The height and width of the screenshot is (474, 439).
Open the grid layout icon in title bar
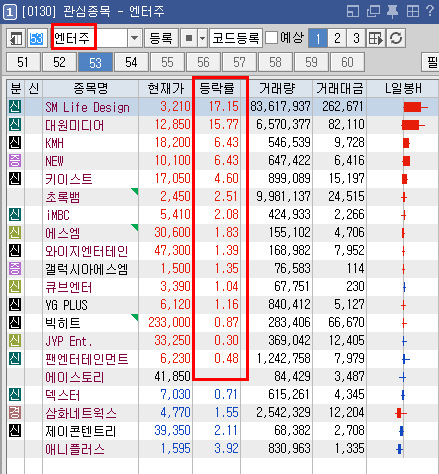[x=413, y=11]
